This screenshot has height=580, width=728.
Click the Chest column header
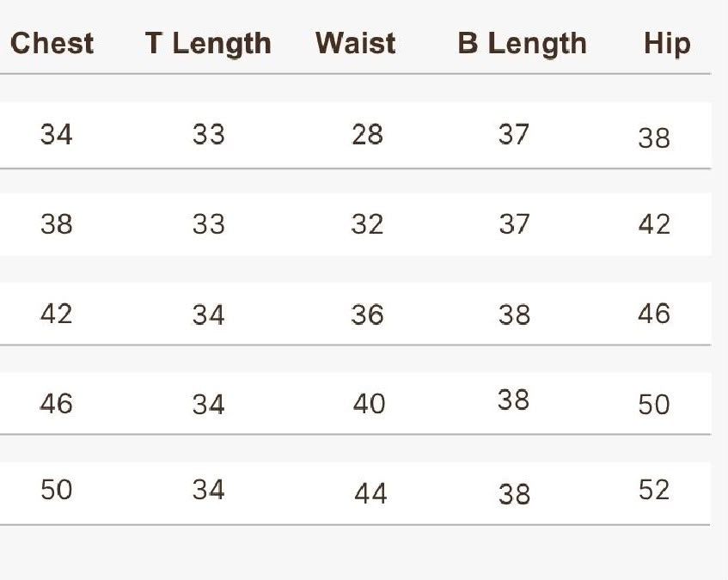pyautogui.click(x=52, y=44)
